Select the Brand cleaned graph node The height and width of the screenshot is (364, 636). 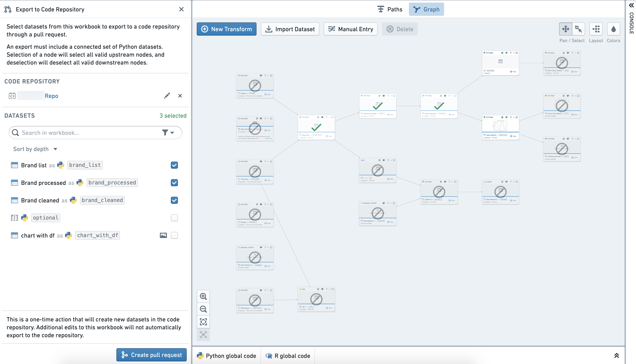439,106
